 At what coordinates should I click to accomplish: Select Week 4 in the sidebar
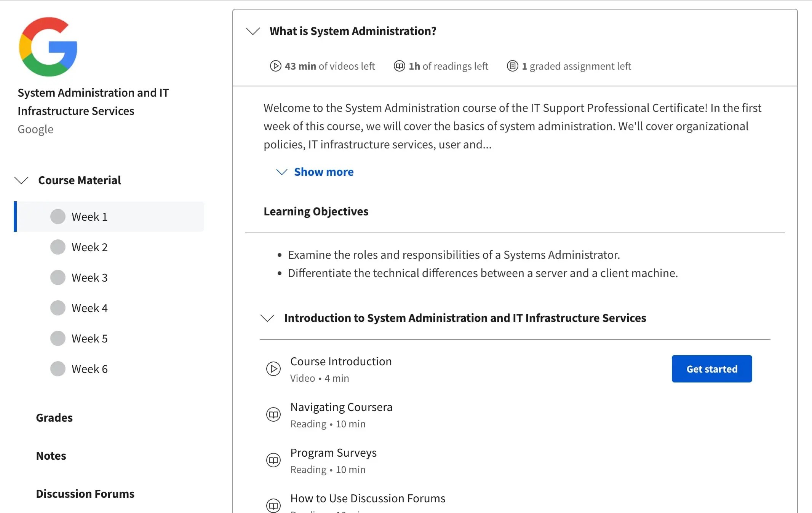[x=89, y=307]
